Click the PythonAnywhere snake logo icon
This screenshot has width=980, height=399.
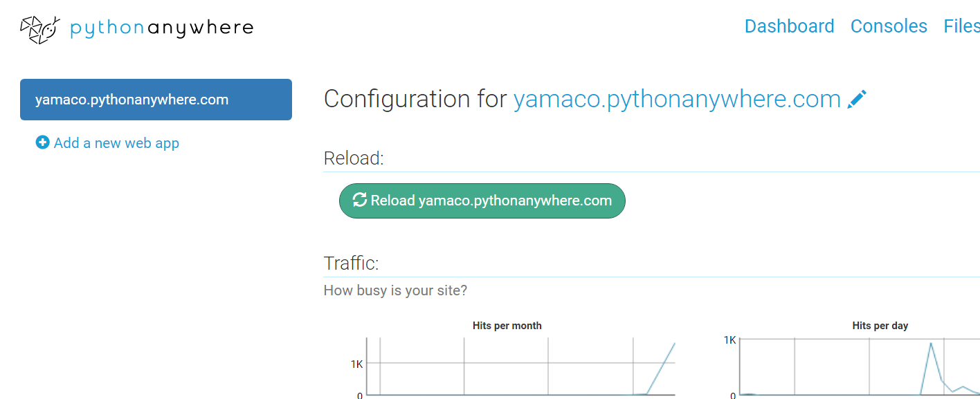coord(40,29)
